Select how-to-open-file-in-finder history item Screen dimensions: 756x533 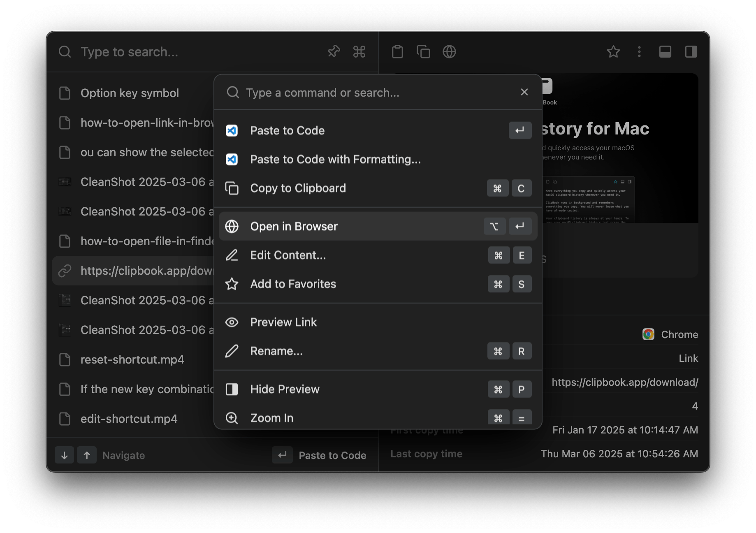pyautogui.click(x=134, y=241)
